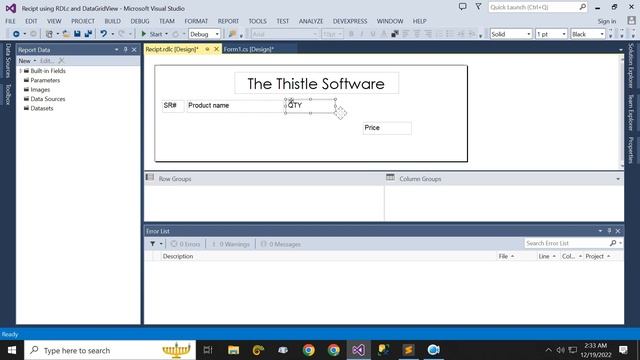Open File Explorer from the taskbar

(233, 350)
